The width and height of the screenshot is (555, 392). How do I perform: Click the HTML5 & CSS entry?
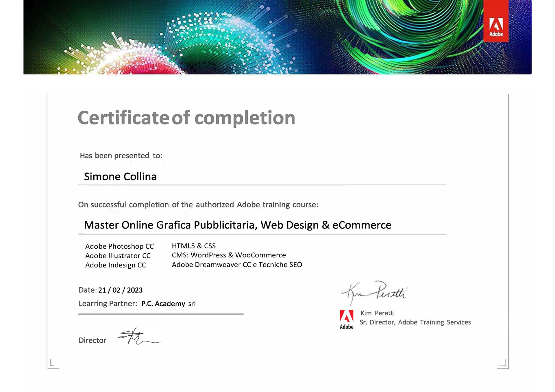(x=194, y=246)
